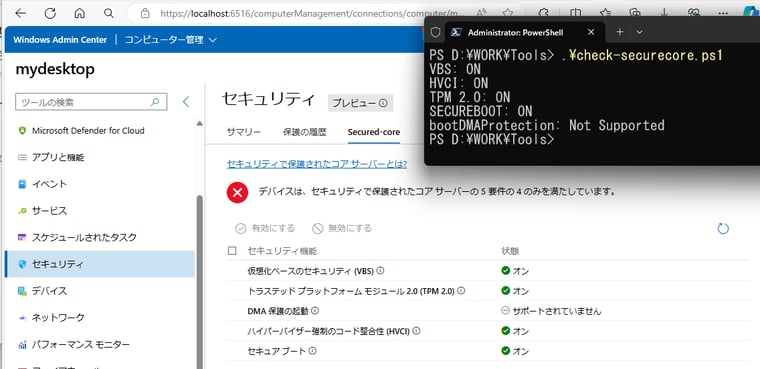Reload the browser page
This screenshot has height=369, width=760.
(50, 13)
